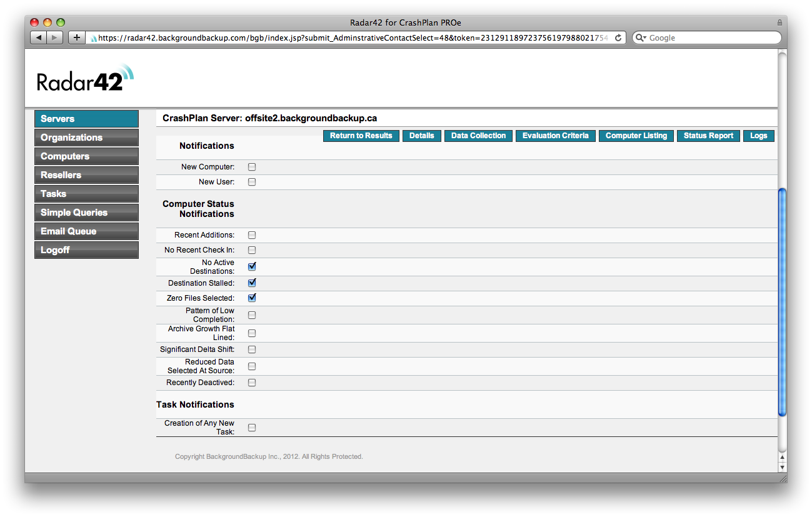The height and width of the screenshot is (517, 812).
Task: Click the page scrollbar down arrow
Action: pyautogui.click(x=782, y=467)
